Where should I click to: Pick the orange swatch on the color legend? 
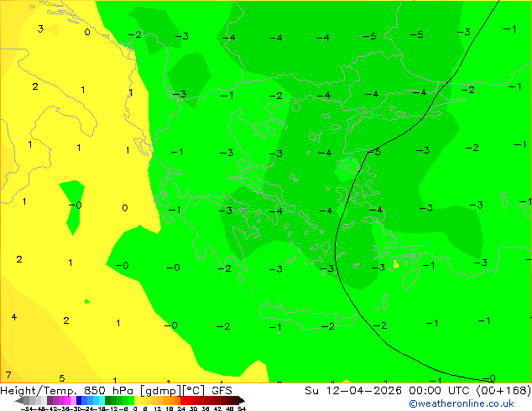point(171,400)
